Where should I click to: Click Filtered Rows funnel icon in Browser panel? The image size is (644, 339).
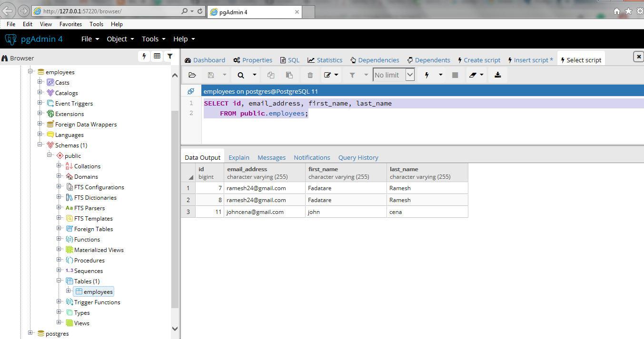coord(169,57)
